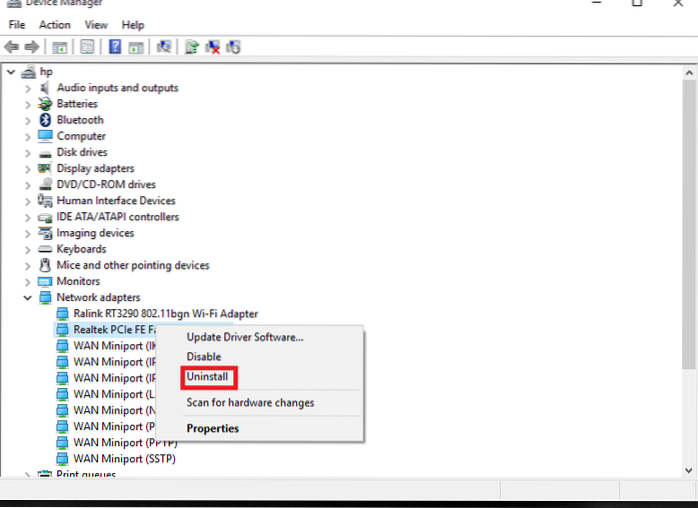Click the uninstall device icon with red X

point(212,47)
